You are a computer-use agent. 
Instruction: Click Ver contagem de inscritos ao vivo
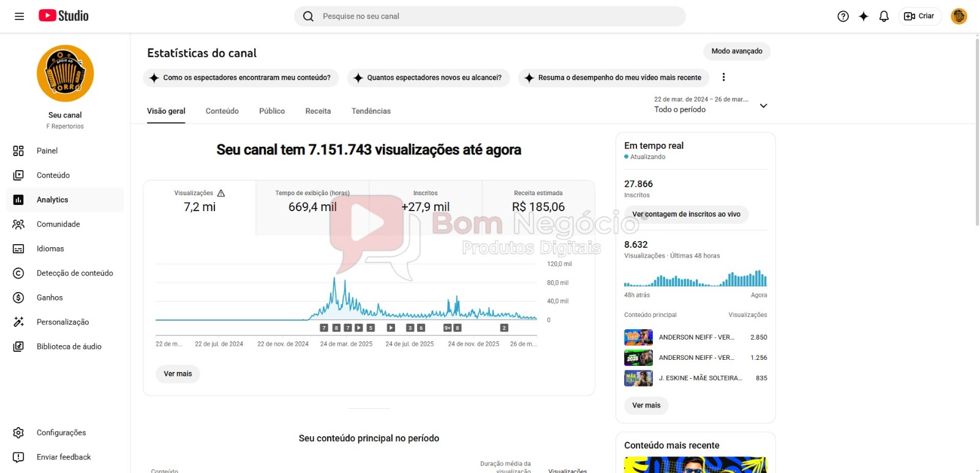pyautogui.click(x=686, y=215)
